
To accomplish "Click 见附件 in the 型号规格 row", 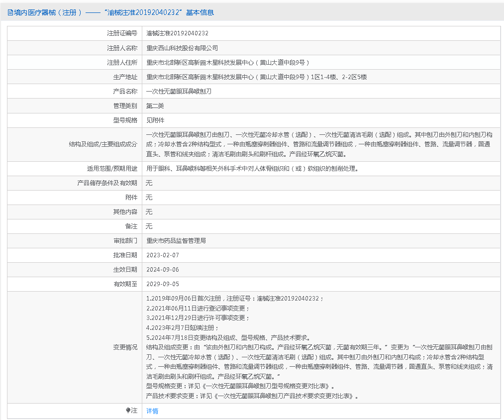I will coord(155,120).
